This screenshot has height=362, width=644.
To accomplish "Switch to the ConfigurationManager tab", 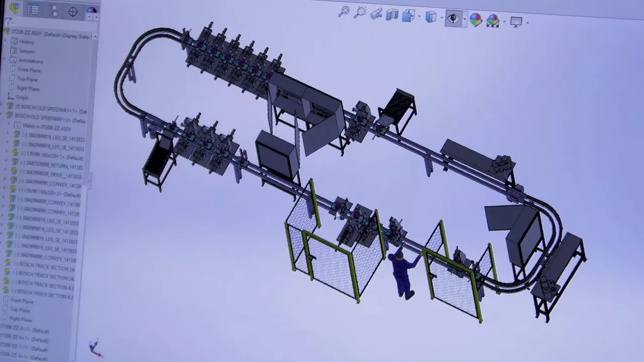I will pos(52,10).
